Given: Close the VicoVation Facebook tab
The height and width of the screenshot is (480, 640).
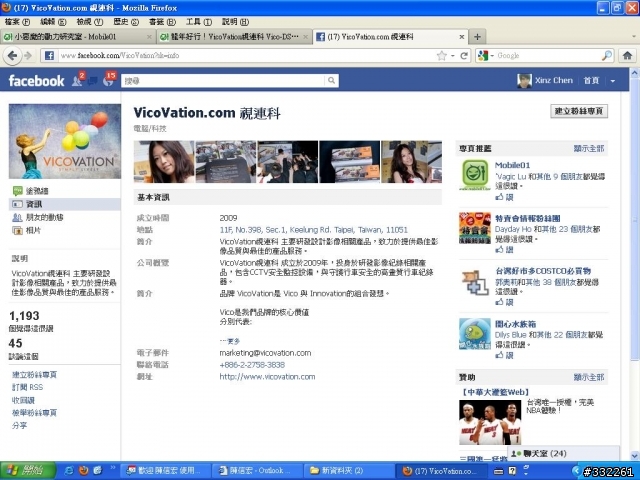Looking at the screenshot, I should pos(462,37).
